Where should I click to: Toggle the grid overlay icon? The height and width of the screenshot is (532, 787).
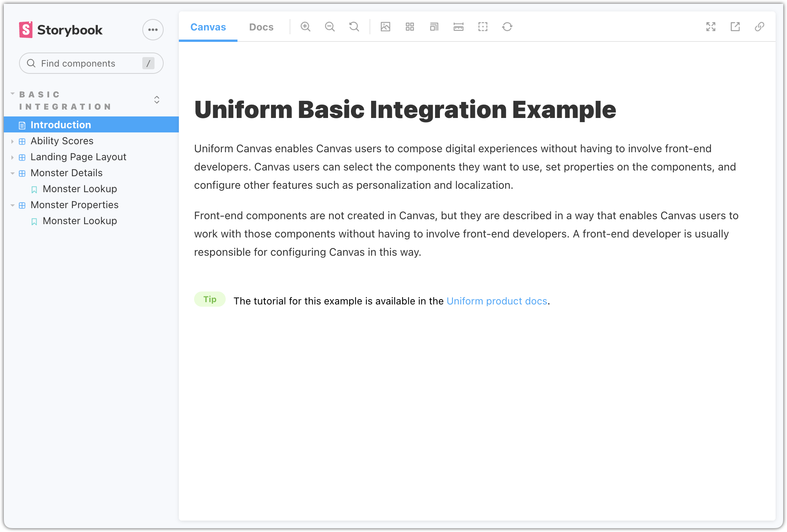point(410,27)
